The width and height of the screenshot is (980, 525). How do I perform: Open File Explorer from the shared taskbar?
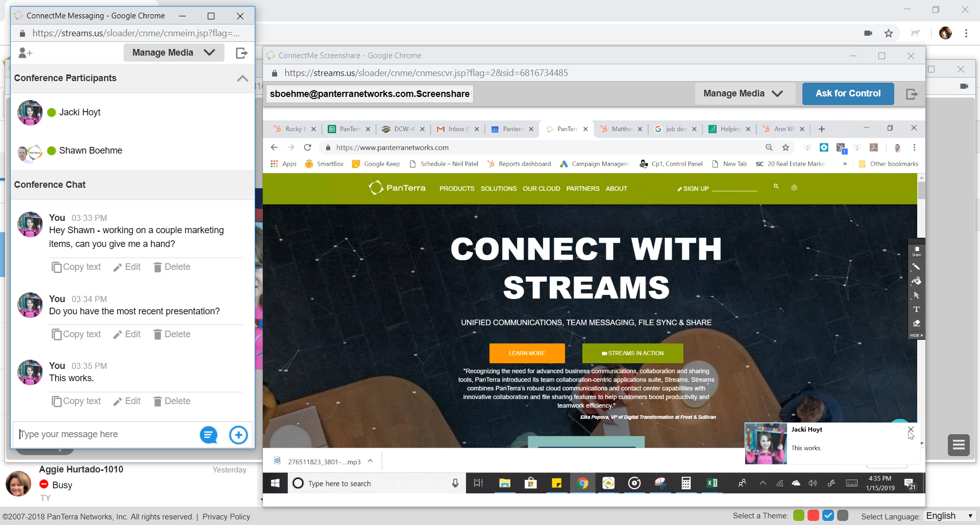coord(505,483)
